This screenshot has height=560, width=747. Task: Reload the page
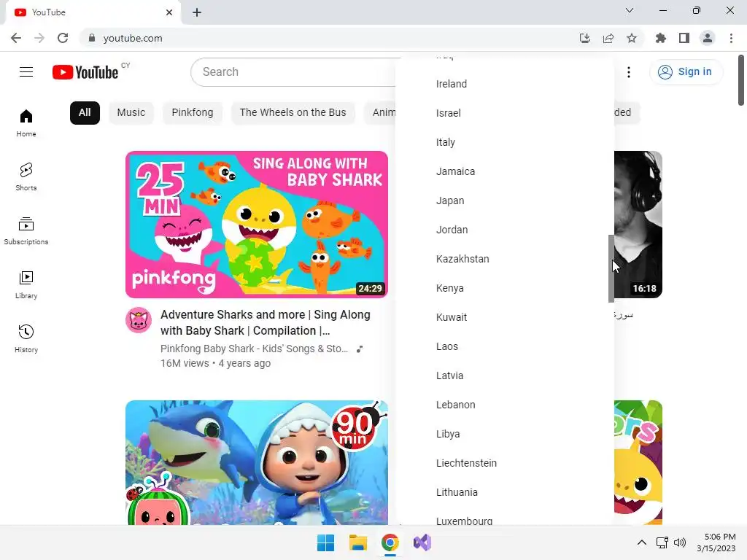coord(63,38)
